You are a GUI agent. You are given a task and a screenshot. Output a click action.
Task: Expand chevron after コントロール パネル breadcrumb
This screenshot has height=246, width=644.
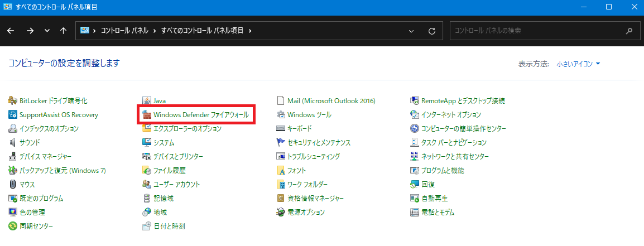pos(155,31)
